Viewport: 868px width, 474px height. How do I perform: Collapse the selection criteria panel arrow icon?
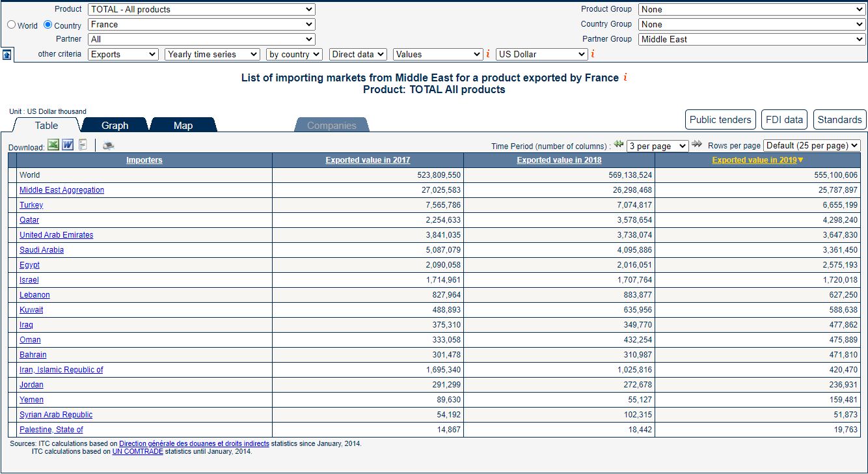(x=7, y=55)
